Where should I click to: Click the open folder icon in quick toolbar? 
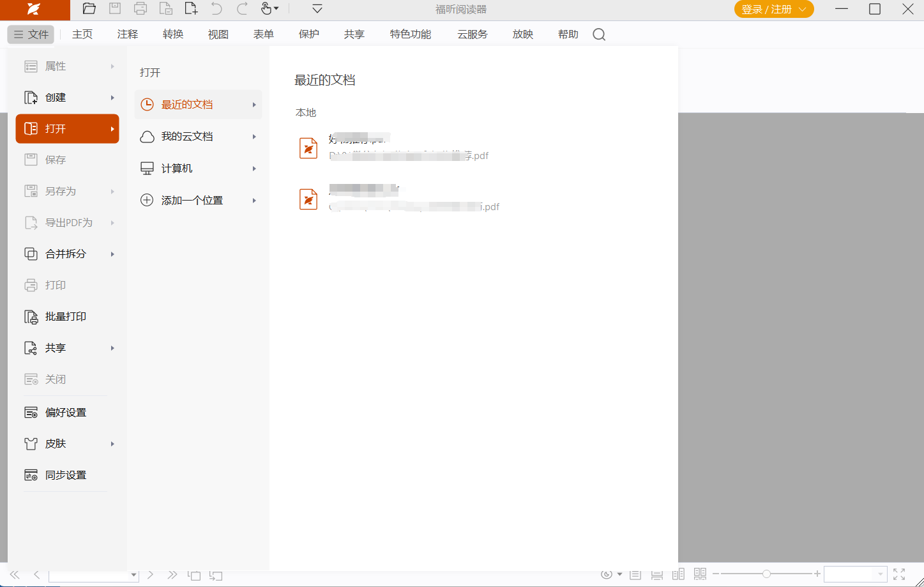click(x=89, y=9)
